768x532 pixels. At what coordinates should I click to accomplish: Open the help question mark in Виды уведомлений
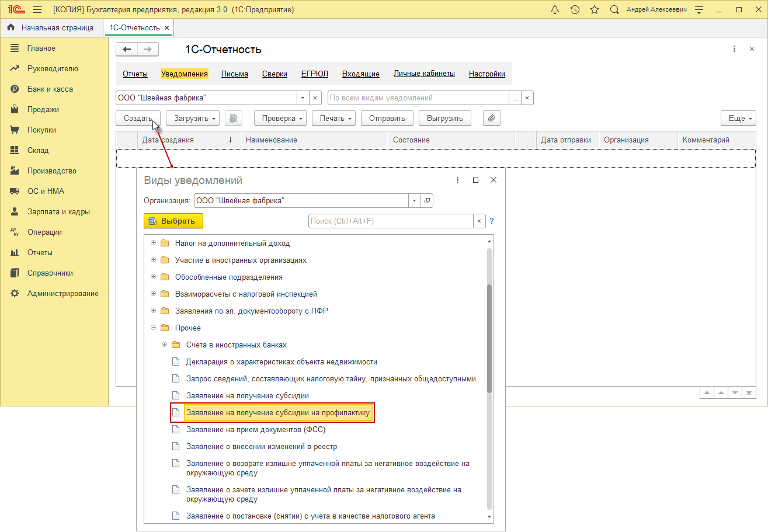pos(492,221)
